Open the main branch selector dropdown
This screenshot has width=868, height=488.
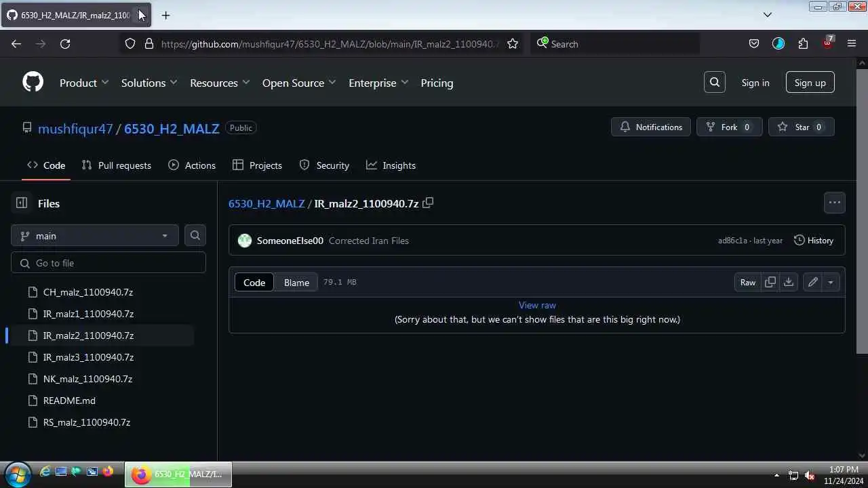click(x=95, y=235)
